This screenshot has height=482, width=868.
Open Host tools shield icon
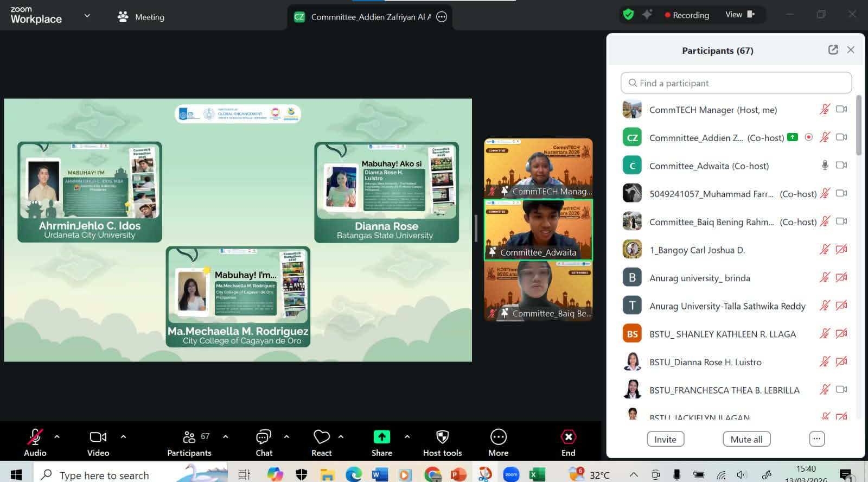click(x=442, y=437)
